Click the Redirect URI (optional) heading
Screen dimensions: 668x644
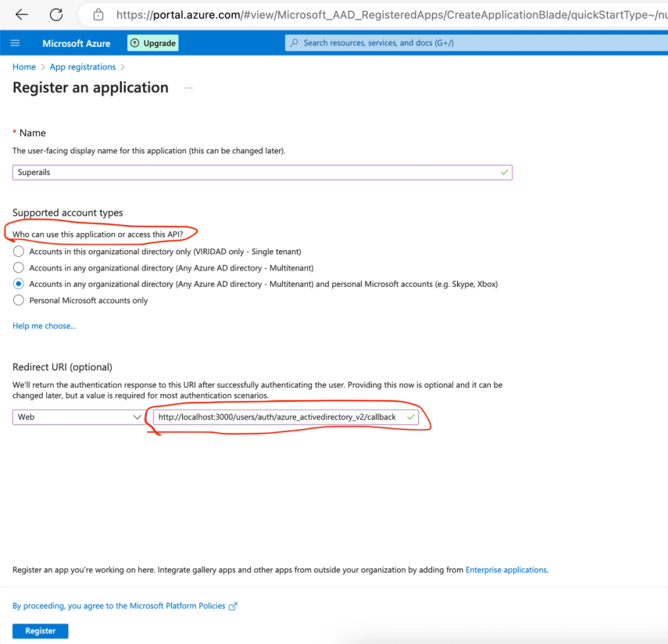click(x=63, y=367)
